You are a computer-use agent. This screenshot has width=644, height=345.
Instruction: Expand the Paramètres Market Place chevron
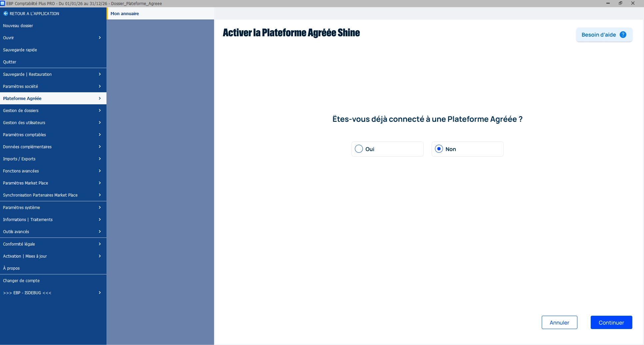[x=100, y=183]
